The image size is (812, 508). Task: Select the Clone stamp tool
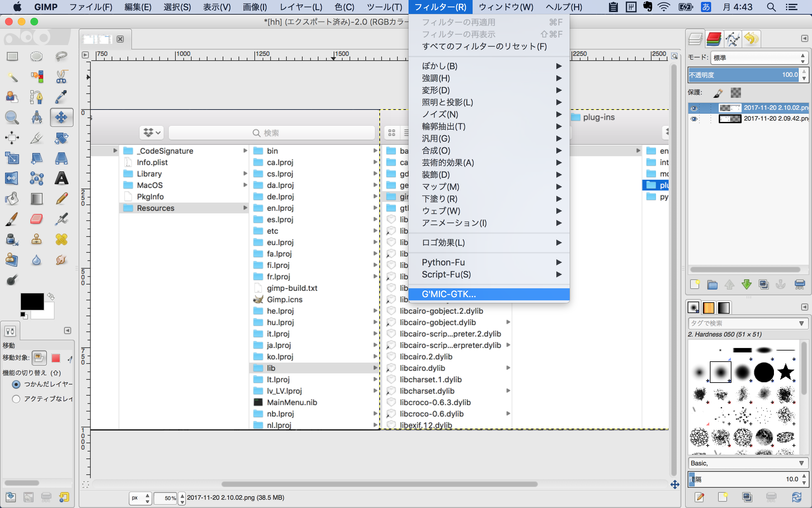point(36,239)
